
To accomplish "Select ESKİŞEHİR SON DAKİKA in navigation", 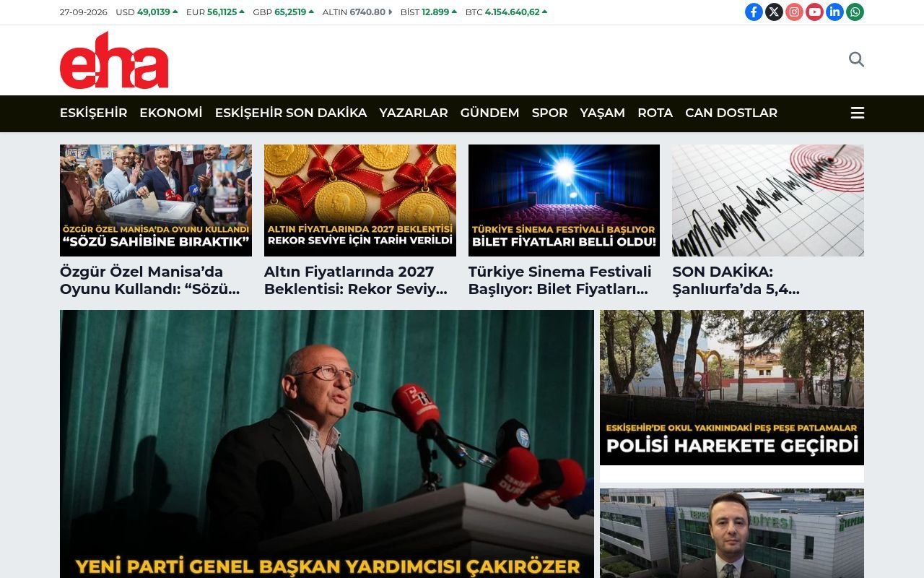I will click(x=291, y=113).
